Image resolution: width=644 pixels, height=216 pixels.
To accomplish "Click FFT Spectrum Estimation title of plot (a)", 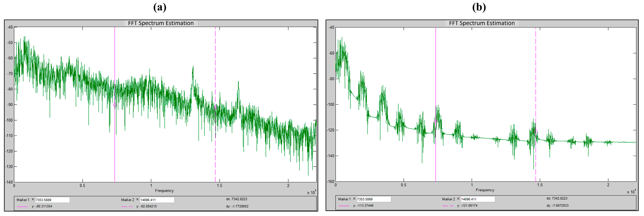I will (x=161, y=23).
